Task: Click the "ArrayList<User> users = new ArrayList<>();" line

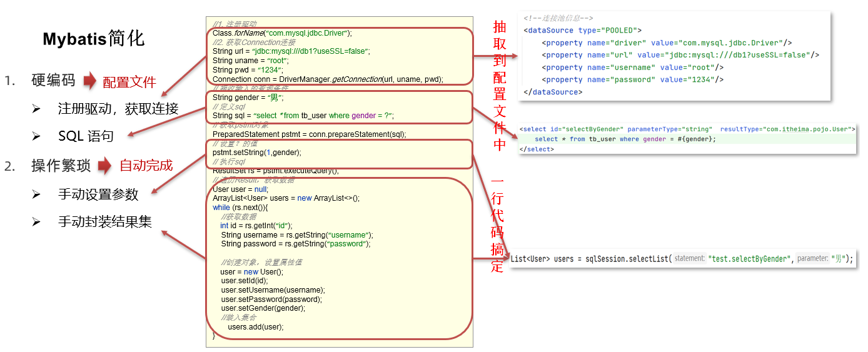Action: click(286, 198)
